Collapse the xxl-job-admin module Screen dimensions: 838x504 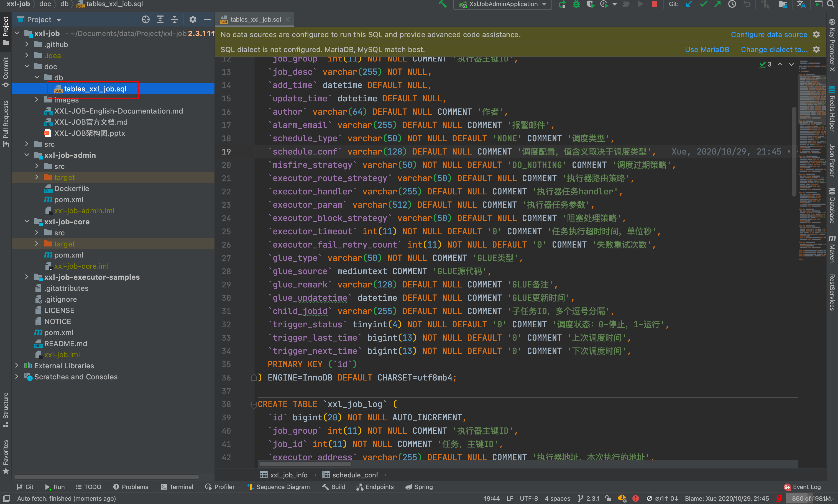(x=27, y=155)
